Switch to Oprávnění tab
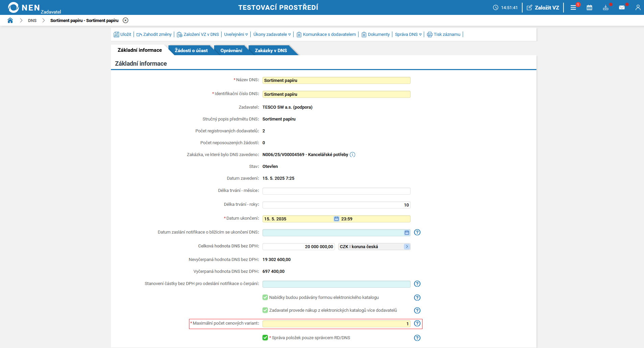Screen dimensions: 644x348 tap(231, 50)
